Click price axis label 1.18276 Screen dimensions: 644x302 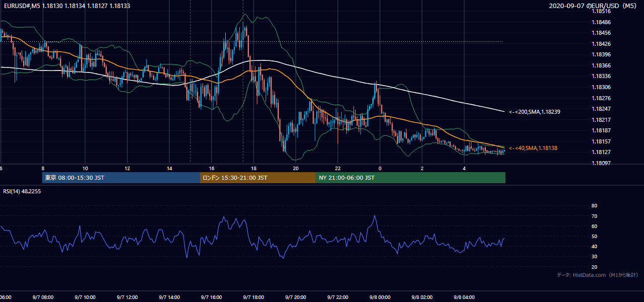point(601,98)
